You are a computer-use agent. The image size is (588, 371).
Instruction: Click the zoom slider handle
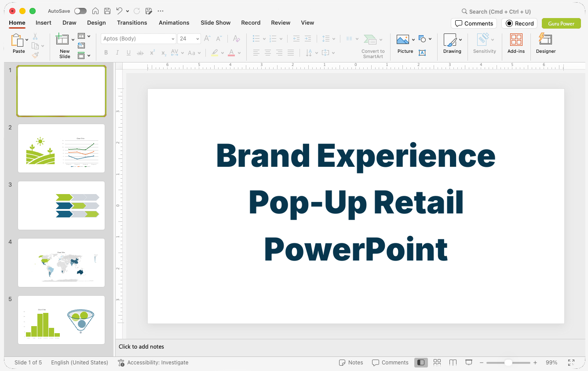click(x=508, y=363)
